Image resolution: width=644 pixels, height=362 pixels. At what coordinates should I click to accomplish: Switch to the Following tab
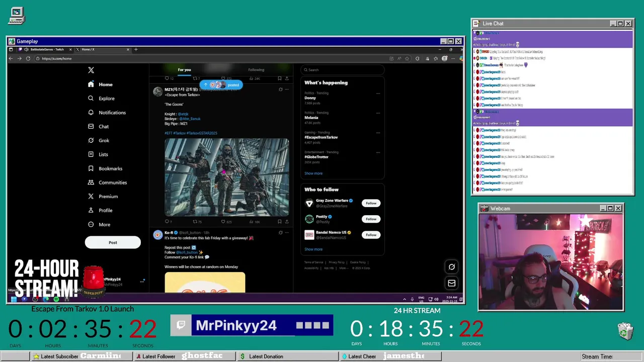(x=256, y=70)
